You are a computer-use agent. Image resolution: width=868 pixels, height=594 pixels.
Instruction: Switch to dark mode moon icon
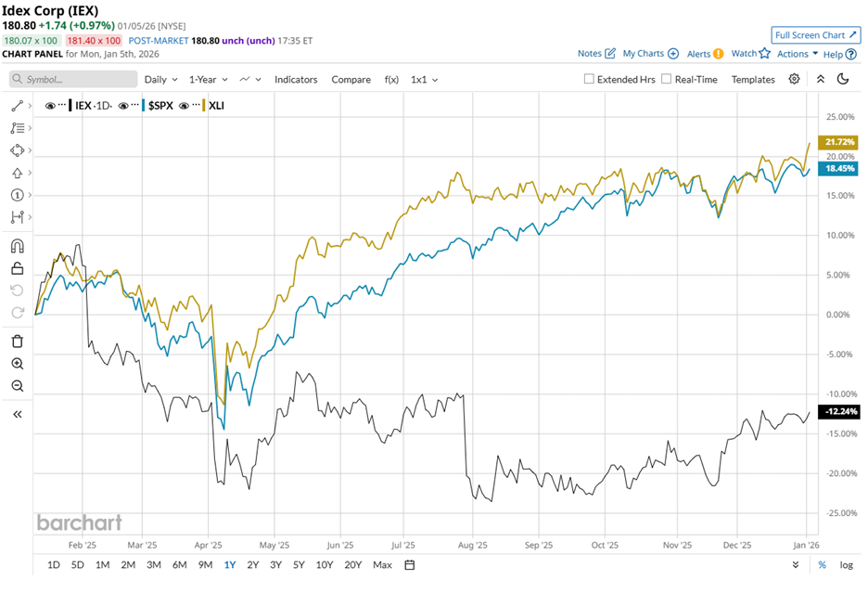(x=843, y=79)
